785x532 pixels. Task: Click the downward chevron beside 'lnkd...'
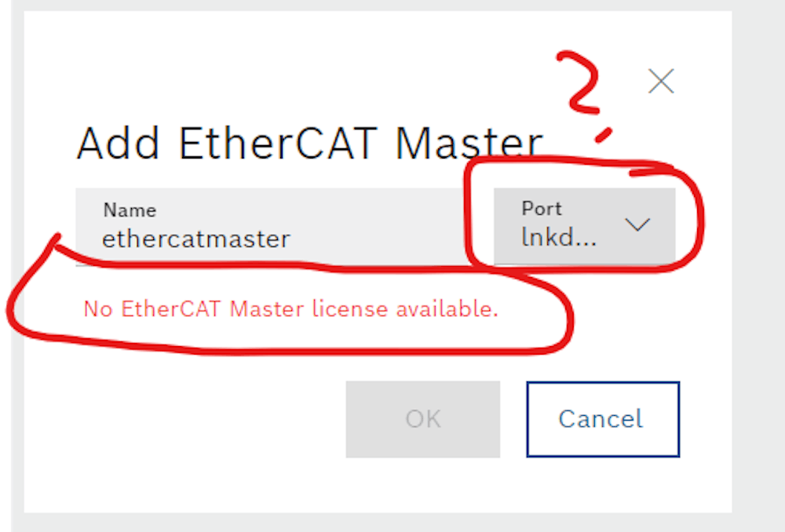pos(637,225)
